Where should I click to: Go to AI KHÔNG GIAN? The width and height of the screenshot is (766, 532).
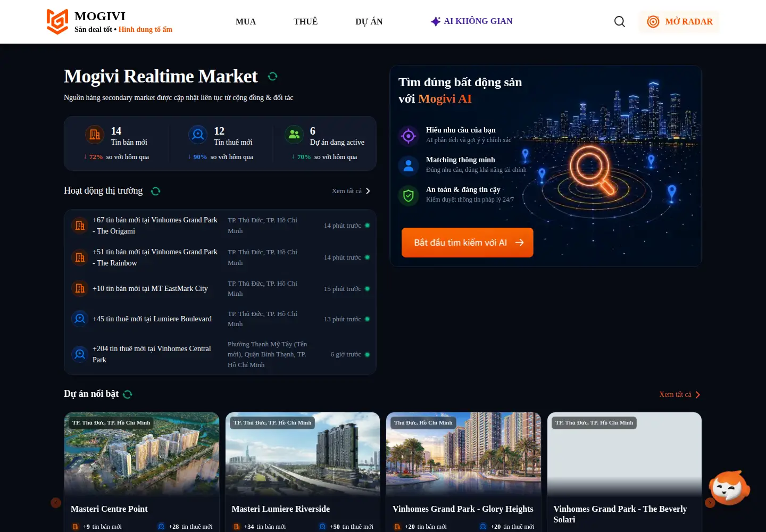click(x=471, y=21)
